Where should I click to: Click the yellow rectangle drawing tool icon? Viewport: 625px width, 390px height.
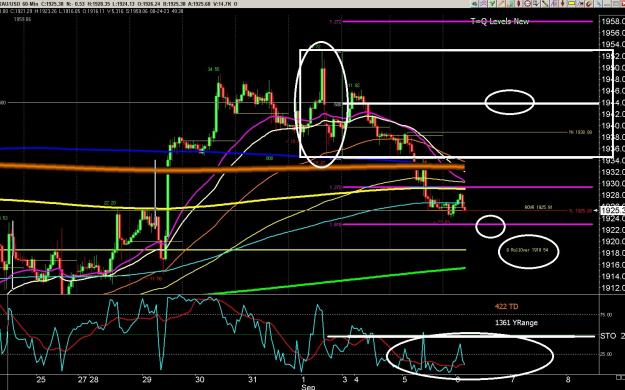[571, 4]
